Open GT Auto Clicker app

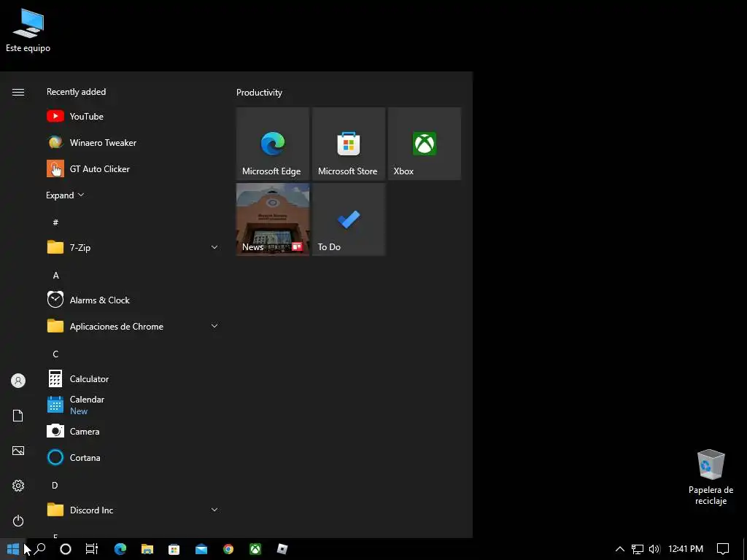coord(133,168)
